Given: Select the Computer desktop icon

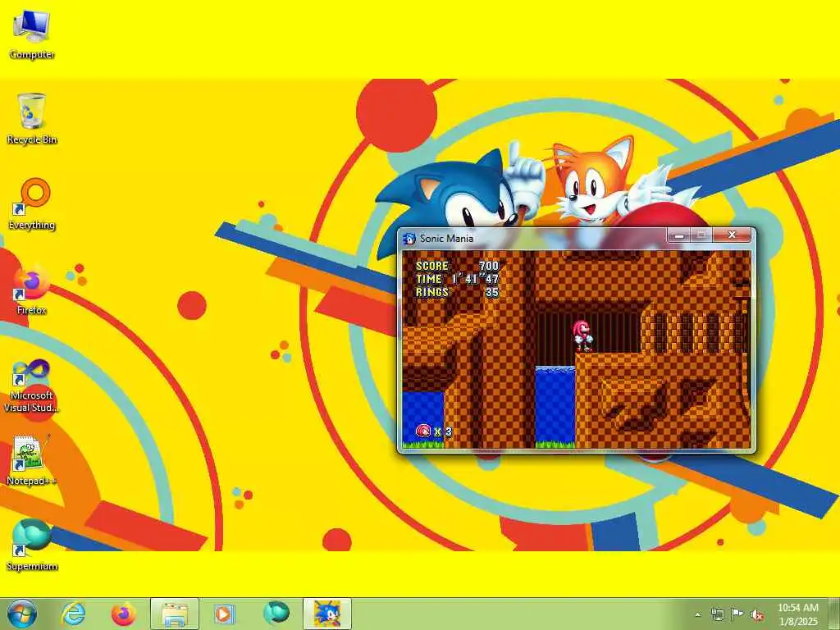Looking at the screenshot, I should tap(32, 34).
